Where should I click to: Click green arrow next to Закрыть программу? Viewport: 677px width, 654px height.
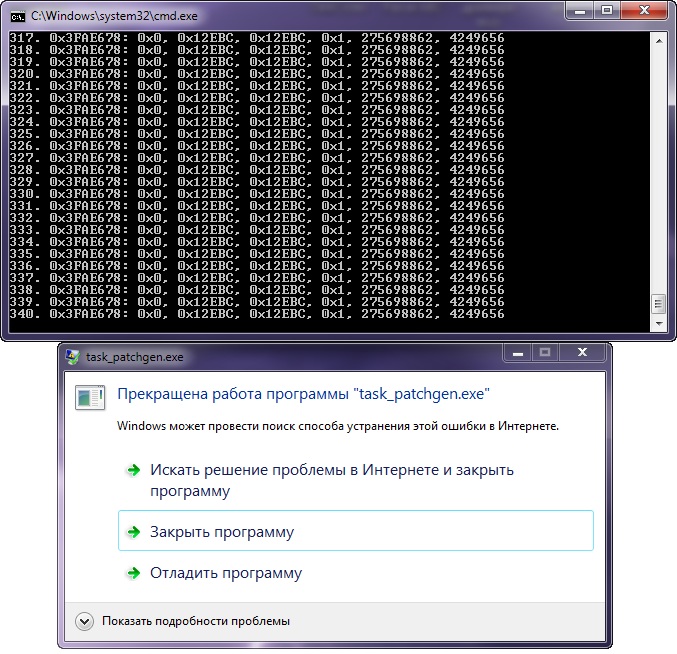coord(134,532)
